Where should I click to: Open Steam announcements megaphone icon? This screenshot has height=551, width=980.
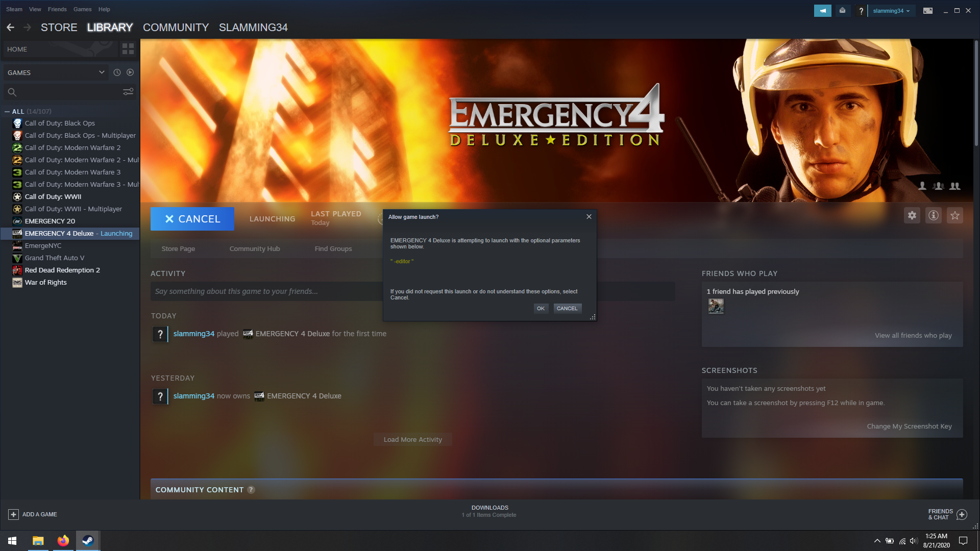(x=822, y=11)
